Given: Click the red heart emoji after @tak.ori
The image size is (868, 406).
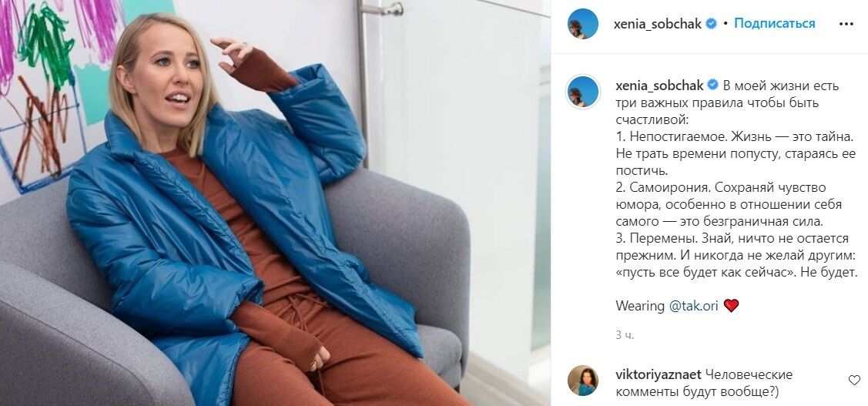Looking at the screenshot, I should click(x=731, y=305).
